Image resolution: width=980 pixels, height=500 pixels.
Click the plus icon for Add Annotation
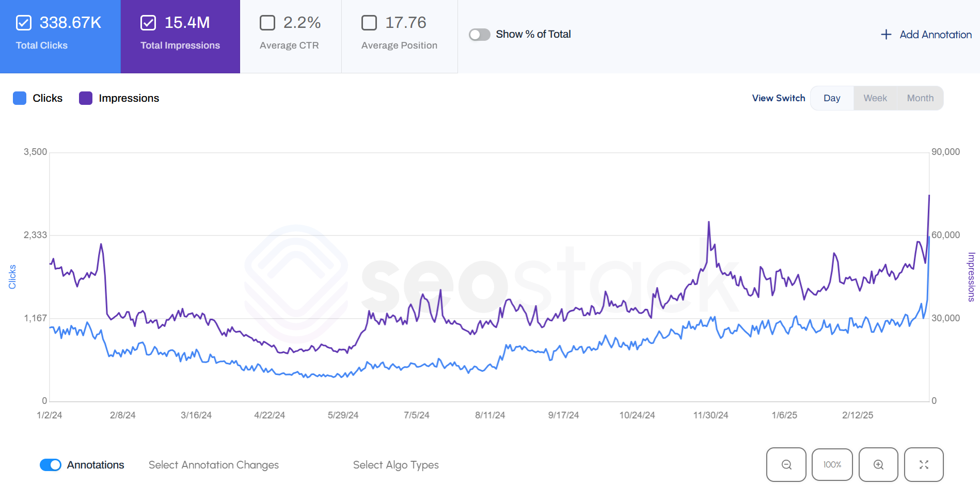click(886, 35)
